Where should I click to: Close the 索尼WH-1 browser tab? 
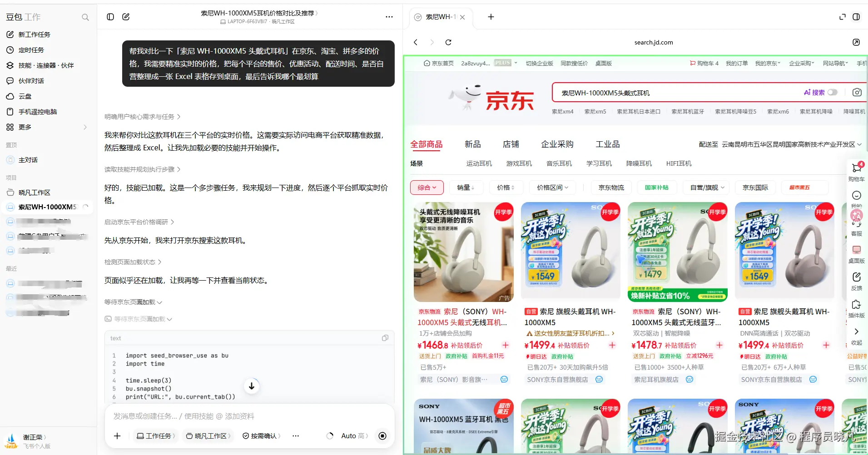(462, 17)
